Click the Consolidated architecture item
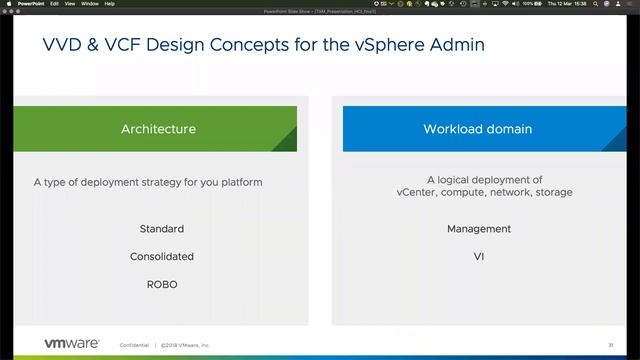 pos(162,256)
